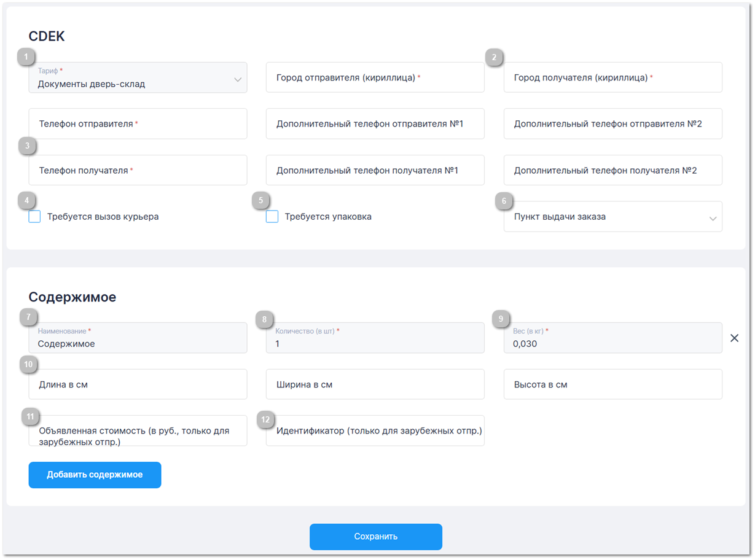This screenshot has width=755, height=560.
Task: Edit the 'Наименование' content field
Action: point(138,338)
